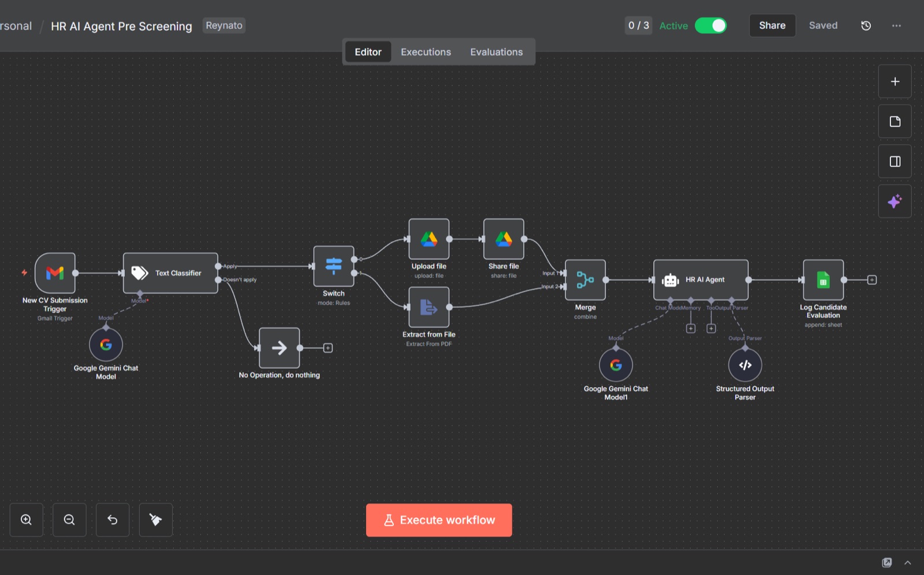Toggle the workflow Active switch
The width and height of the screenshot is (924, 575).
coord(711,25)
